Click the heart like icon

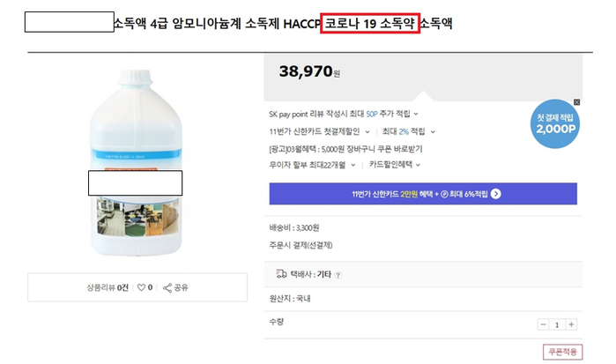click(x=141, y=287)
